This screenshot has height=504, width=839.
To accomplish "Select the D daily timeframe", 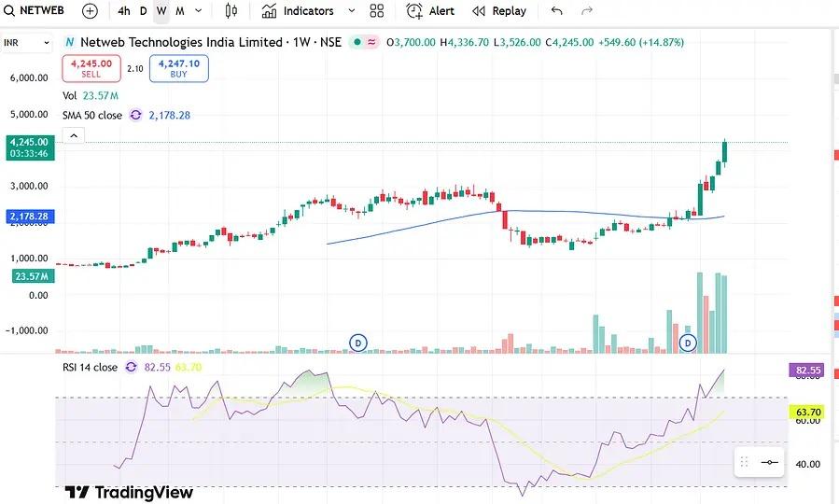I will [x=144, y=10].
